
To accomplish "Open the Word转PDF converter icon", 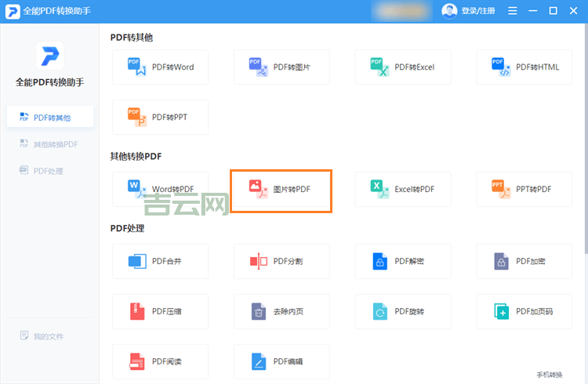I will pyautogui.click(x=137, y=189).
